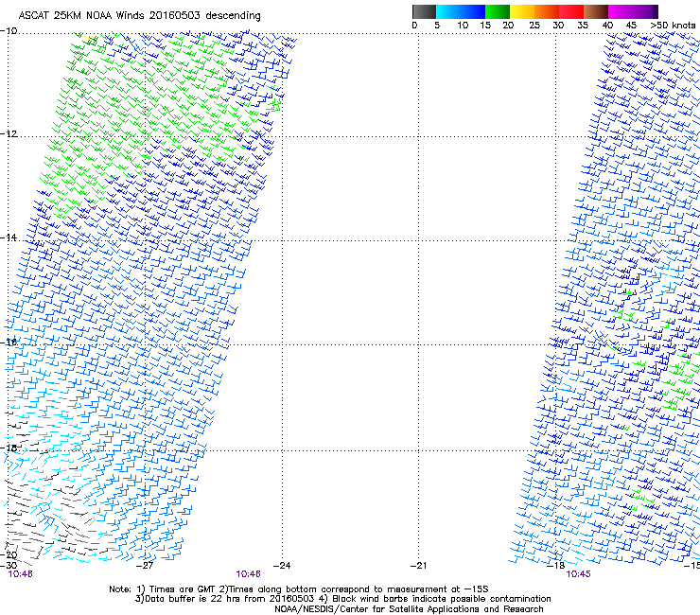Click the purple time label beside '-24'
Viewport: 700px width, 615px height.
click(248, 574)
